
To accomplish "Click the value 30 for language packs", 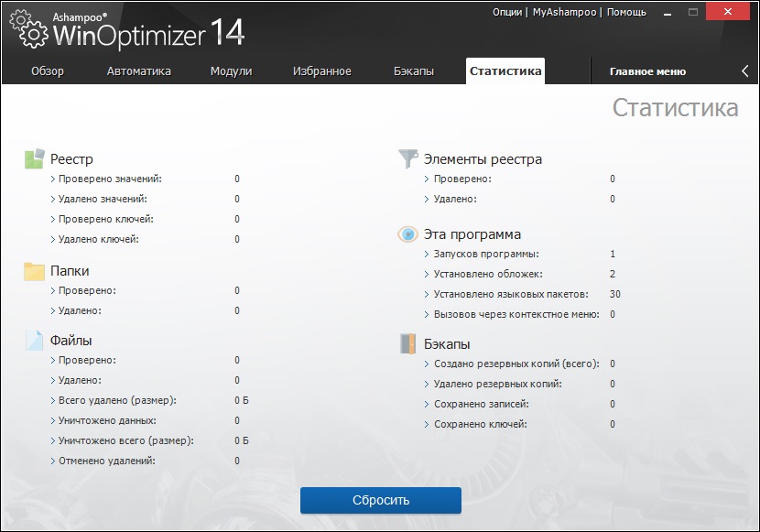I will pyautogui.click(x=615, y=294).
